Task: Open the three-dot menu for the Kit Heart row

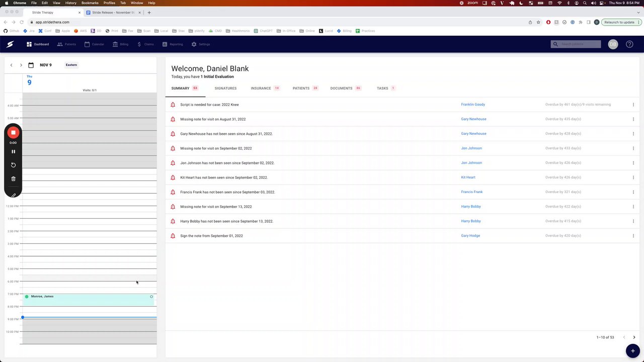Action: pyautogui.click(x=633, y=177)
